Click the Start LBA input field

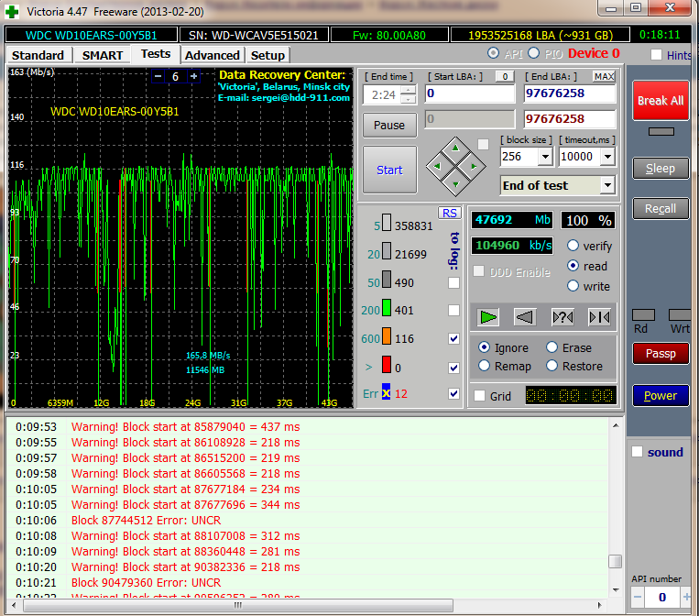click(x=469, y=93)
